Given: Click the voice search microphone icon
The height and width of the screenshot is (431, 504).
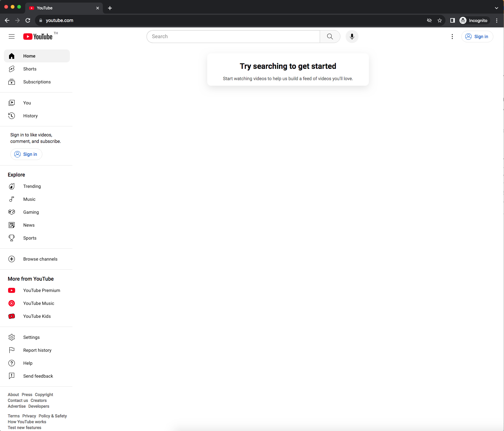Looking at the screenshot, I should (x=352, y=37).
